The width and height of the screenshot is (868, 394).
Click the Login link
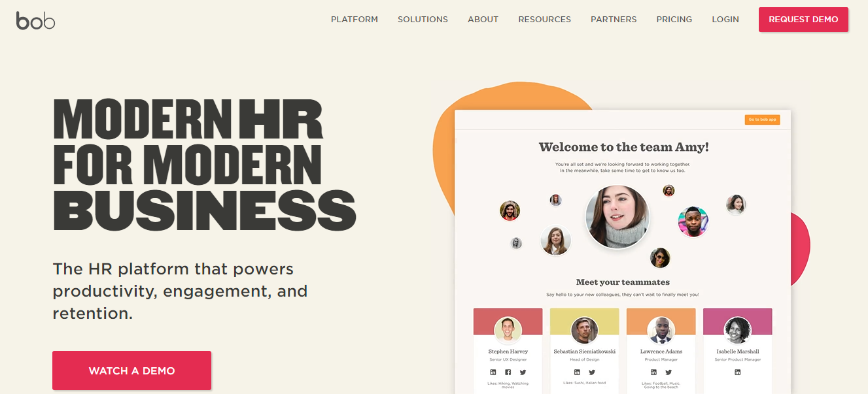725,20
